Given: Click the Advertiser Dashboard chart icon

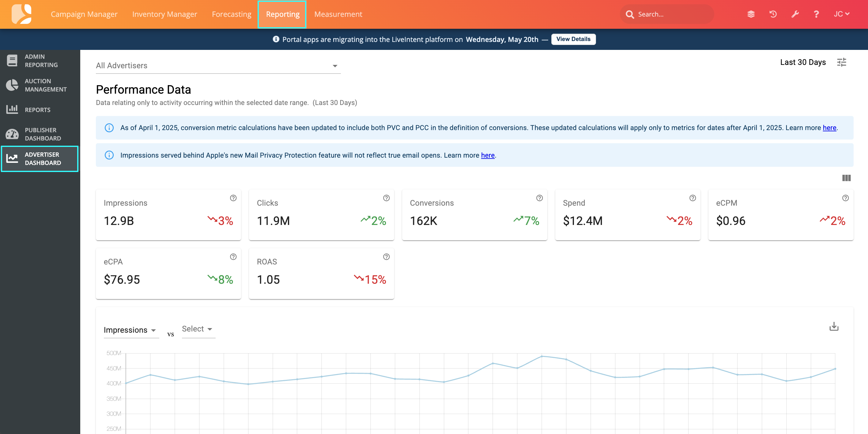Looking at the screenshot, I should tap(12, 159).
